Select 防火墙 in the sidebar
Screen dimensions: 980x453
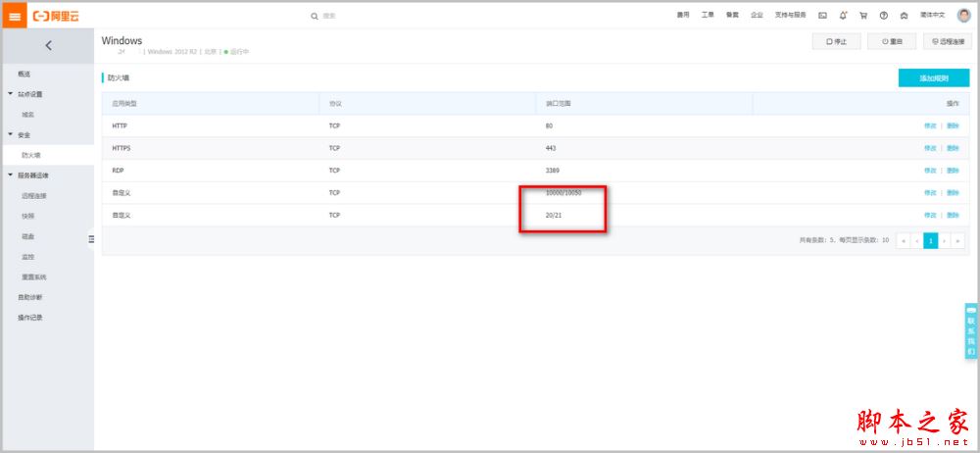click(31, 155)
